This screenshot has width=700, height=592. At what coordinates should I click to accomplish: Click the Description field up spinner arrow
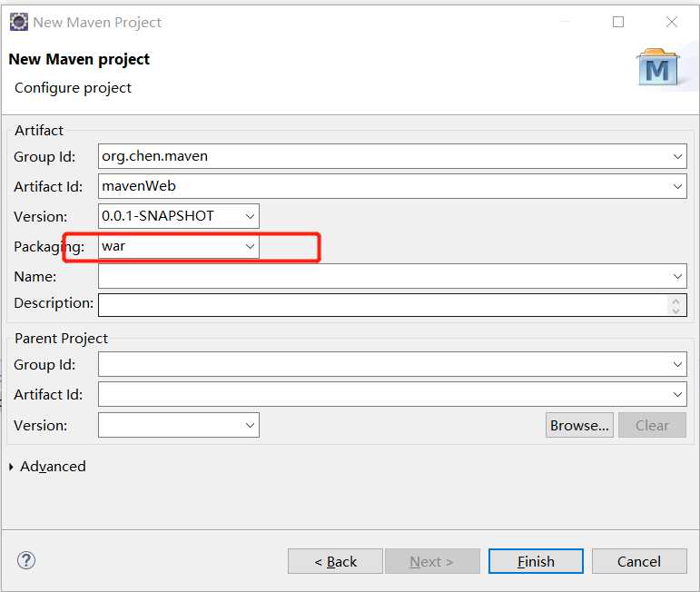[675, 301]
